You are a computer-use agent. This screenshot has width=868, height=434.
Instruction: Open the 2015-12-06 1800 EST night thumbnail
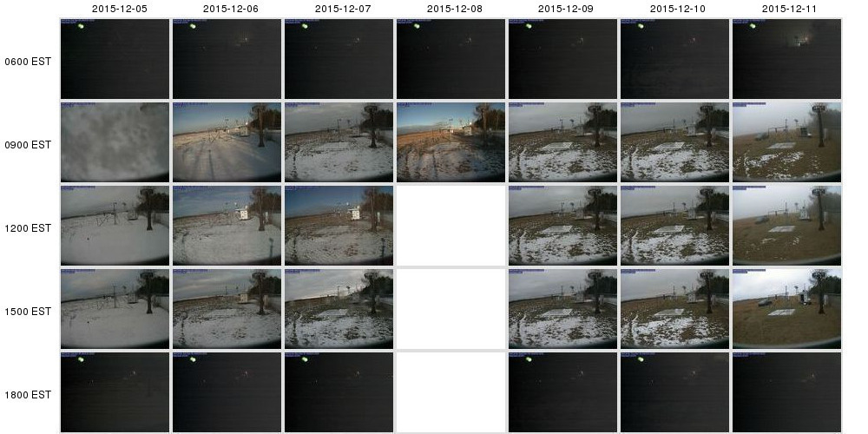pos(227,392)
